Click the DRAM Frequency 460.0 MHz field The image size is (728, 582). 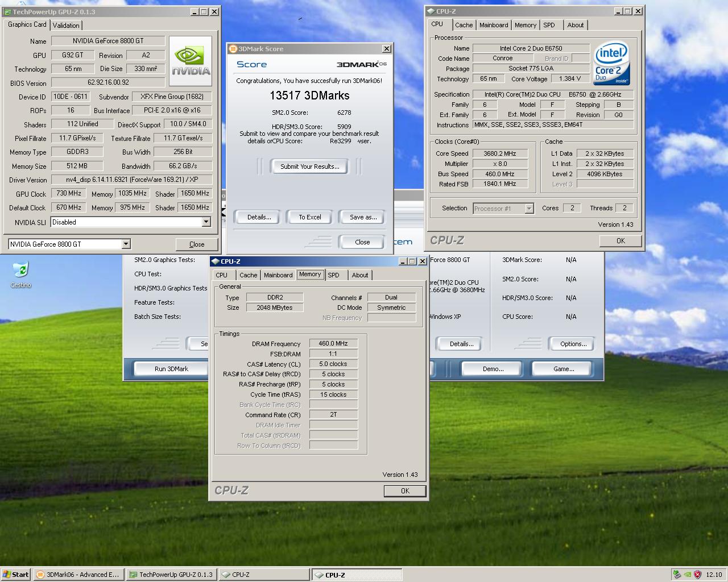333,344
